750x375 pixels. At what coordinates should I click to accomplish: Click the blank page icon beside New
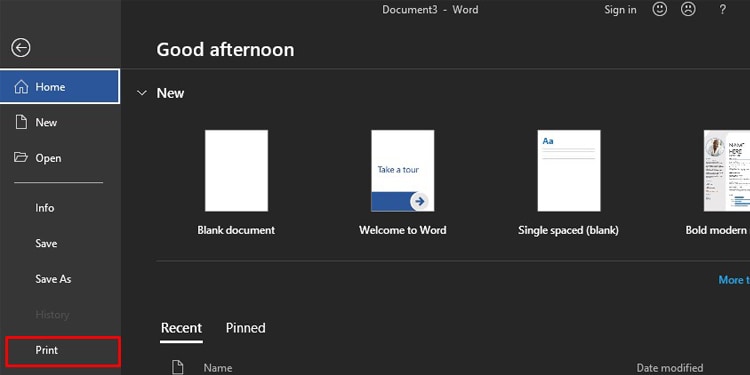click(x=21, y=122)
